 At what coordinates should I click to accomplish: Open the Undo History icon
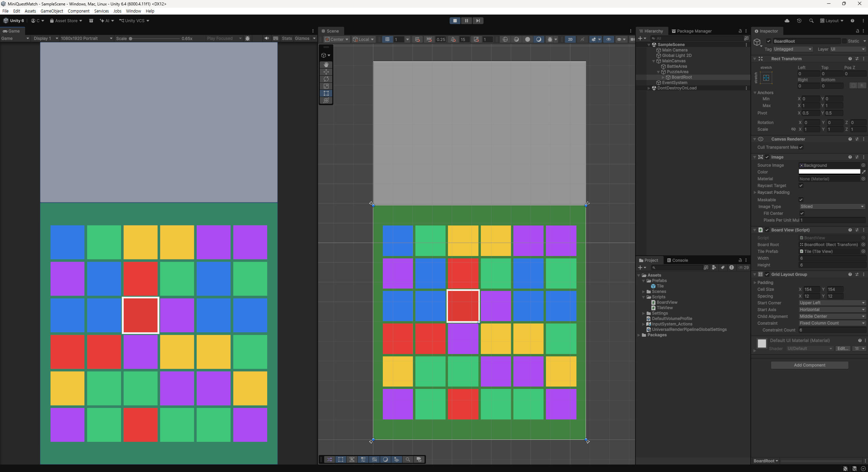pyautogui.click(x=799, y=21)
